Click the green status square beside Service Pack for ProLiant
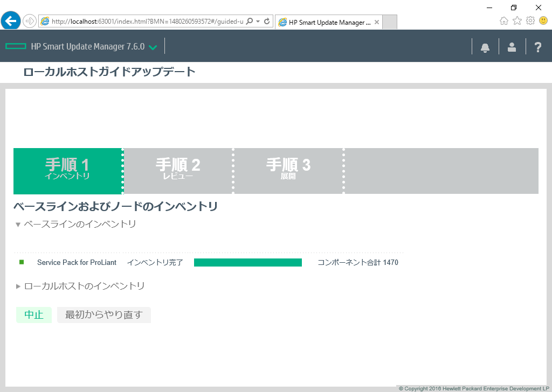The image size is (552, 392). pos(22,262)
